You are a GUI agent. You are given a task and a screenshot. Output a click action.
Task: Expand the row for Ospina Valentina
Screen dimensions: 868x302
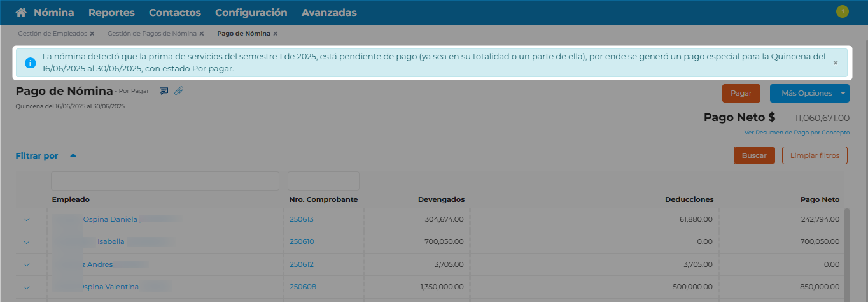(x=27, y=287)
